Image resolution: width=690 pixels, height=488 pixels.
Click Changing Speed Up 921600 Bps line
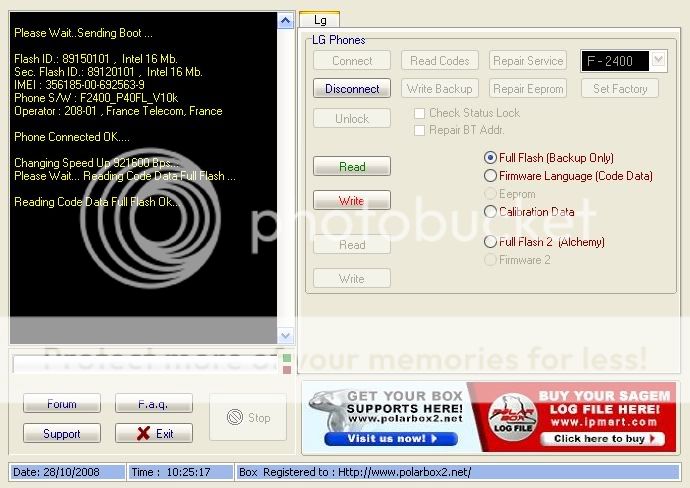(x=96, y=163)
